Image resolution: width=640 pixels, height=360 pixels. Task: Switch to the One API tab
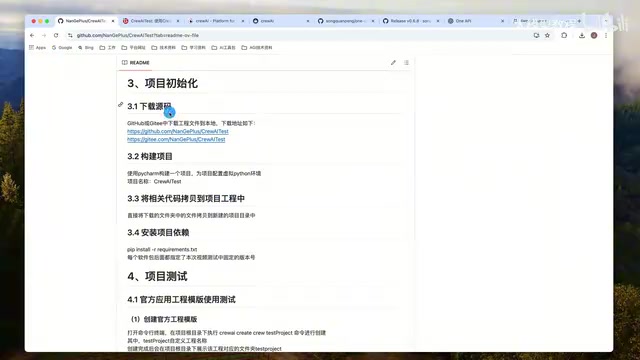[x=475, y=21]
